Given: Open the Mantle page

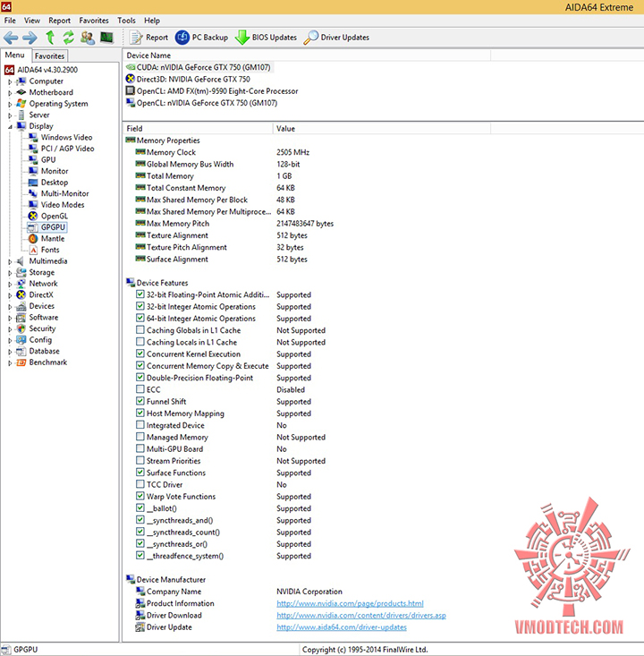Looking at the screenshot, I should click(x=52, y=239).
